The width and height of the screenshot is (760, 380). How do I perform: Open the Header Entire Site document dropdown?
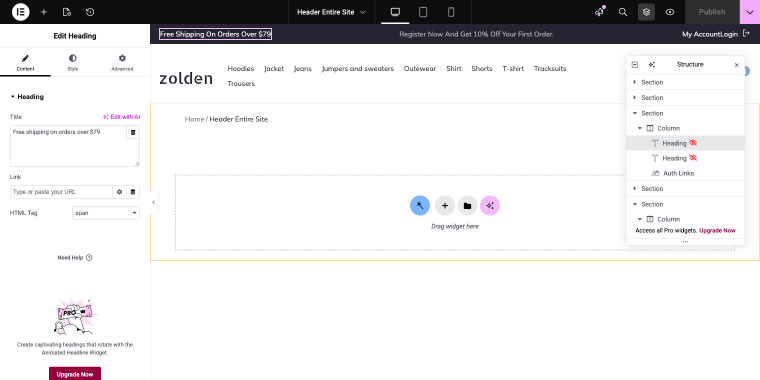tap(332, 12)
